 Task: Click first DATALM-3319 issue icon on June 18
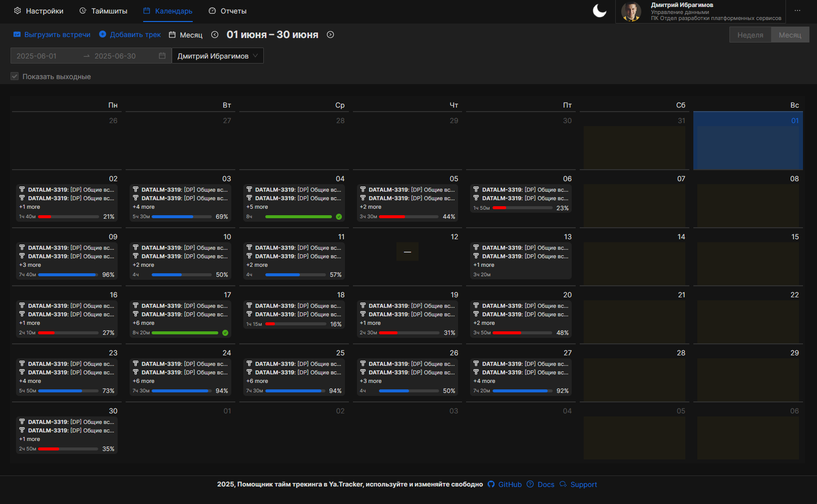pos(249,305)
